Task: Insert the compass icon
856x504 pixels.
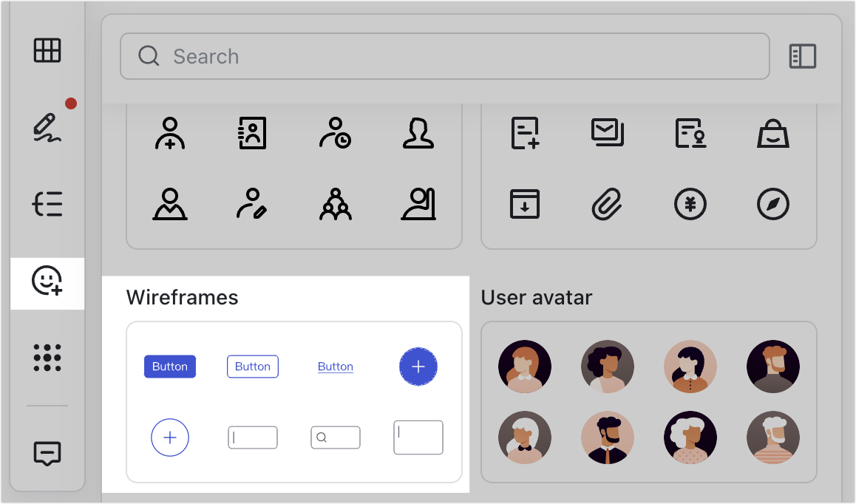Action: click(773, 203)
